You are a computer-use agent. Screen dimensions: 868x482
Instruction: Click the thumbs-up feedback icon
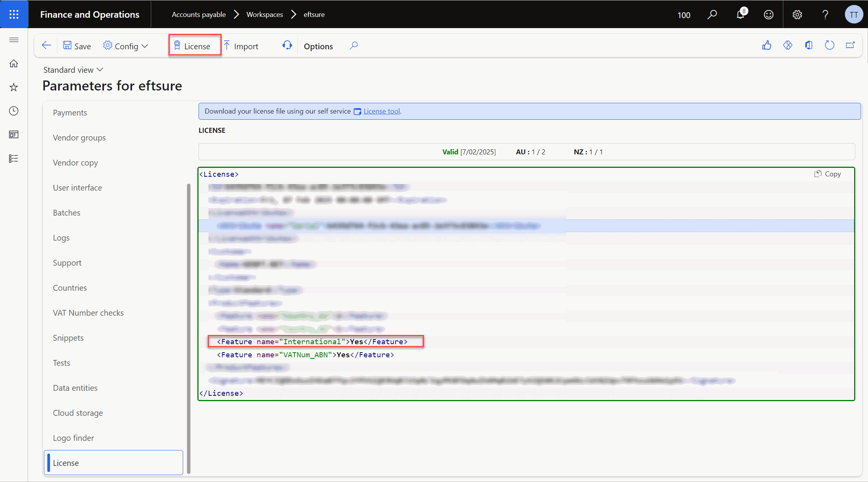pos(767,45)
